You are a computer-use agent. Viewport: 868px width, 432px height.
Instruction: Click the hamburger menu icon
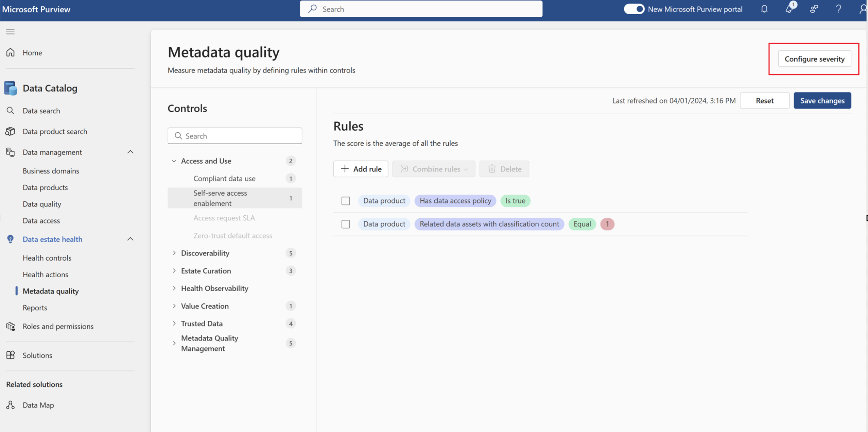[x=10, y=32]
